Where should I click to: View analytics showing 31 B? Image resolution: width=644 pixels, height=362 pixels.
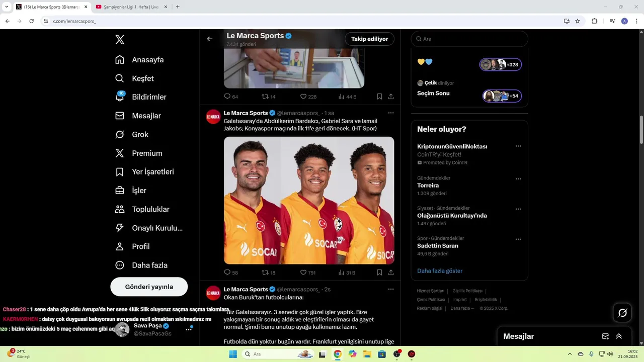pos(347,273)
